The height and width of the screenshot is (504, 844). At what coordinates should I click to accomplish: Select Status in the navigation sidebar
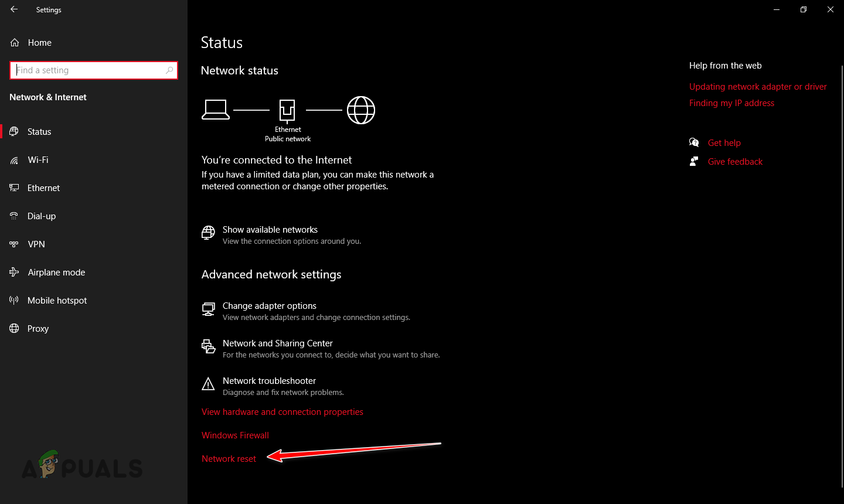[39, 131]
